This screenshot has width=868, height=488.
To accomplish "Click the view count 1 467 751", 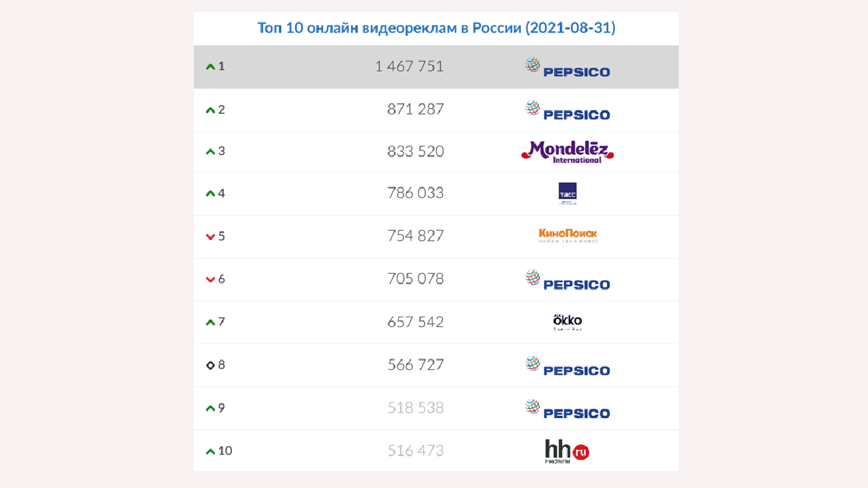I will pyautogui.click(x=409, y=66).
